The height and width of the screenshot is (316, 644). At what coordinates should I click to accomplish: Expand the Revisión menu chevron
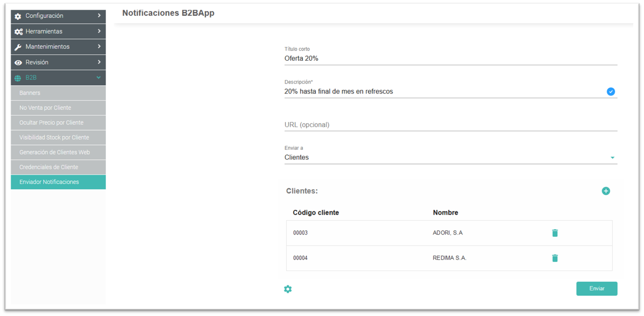(99, 62)
